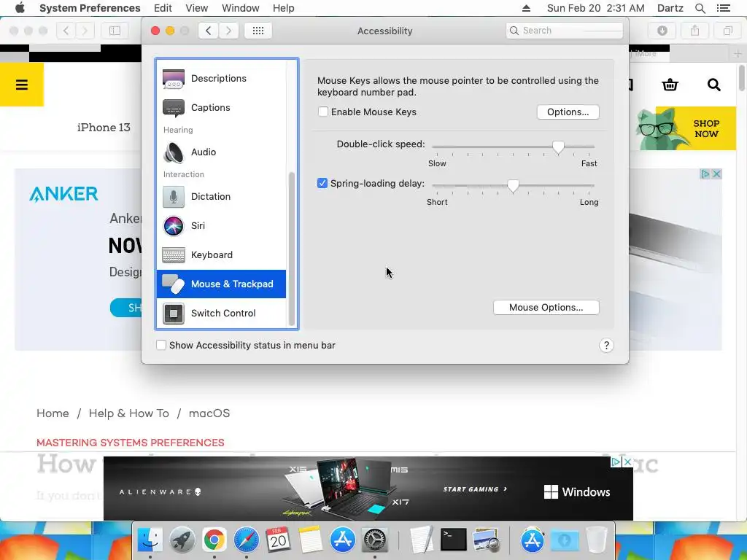Open the Apple menu

(x=20, y=8)
